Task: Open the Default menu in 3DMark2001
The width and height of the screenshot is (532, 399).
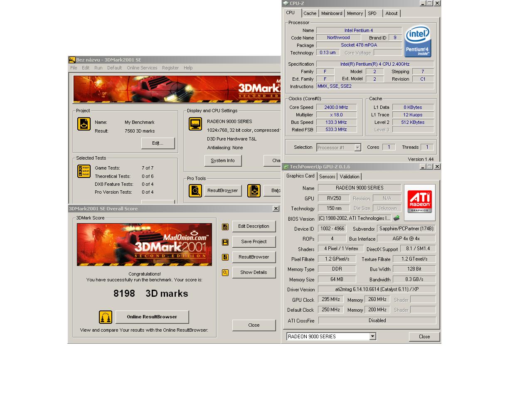Action: coord(114,68)
